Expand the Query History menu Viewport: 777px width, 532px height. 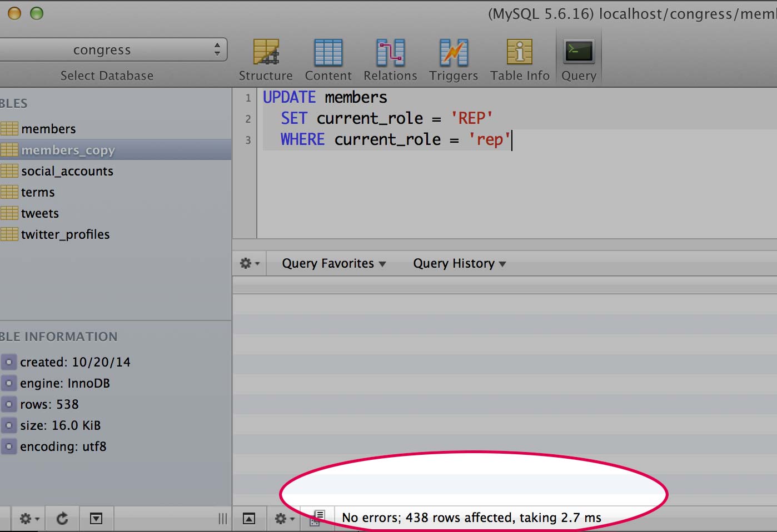point(459,264)
